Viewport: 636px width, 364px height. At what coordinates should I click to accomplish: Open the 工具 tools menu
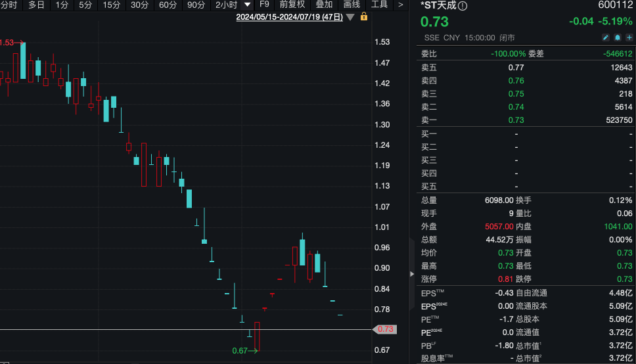[379, 5]
